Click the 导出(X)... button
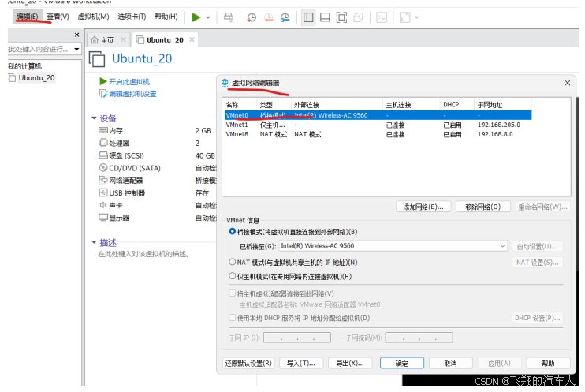Viewport: 585px width, 392px height. (350, 364)
